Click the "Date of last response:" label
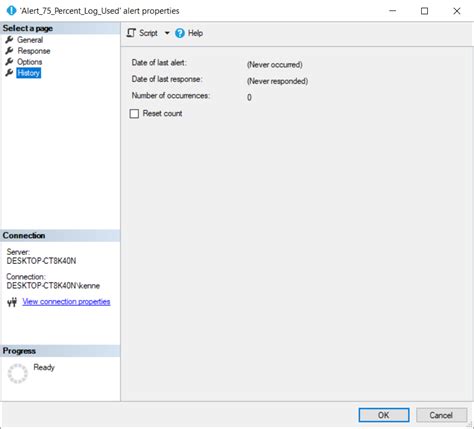Viewport: 474px width, 429px height. click(x=167, y=79)
